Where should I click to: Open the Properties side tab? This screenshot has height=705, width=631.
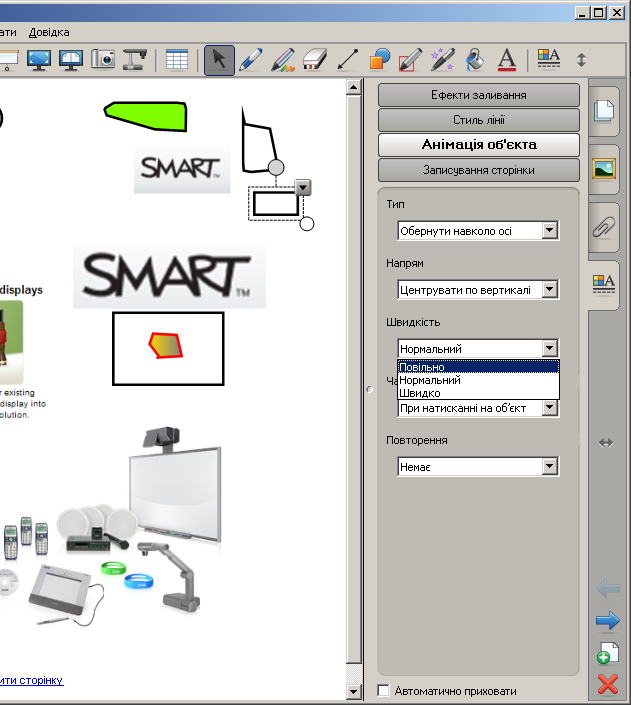(604, 285)
